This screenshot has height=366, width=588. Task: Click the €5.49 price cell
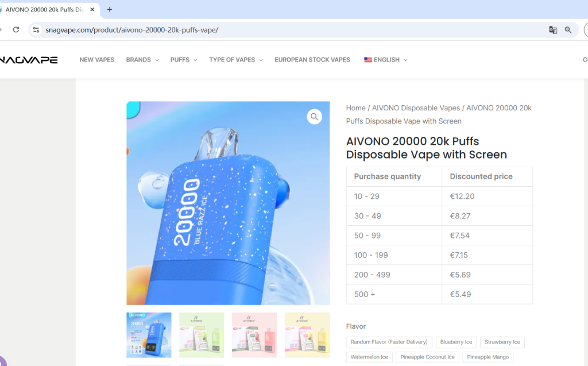tap(487, 294)
